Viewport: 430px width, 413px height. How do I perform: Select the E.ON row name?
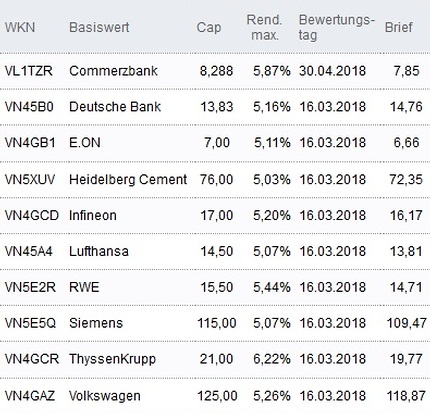point(85,143)
